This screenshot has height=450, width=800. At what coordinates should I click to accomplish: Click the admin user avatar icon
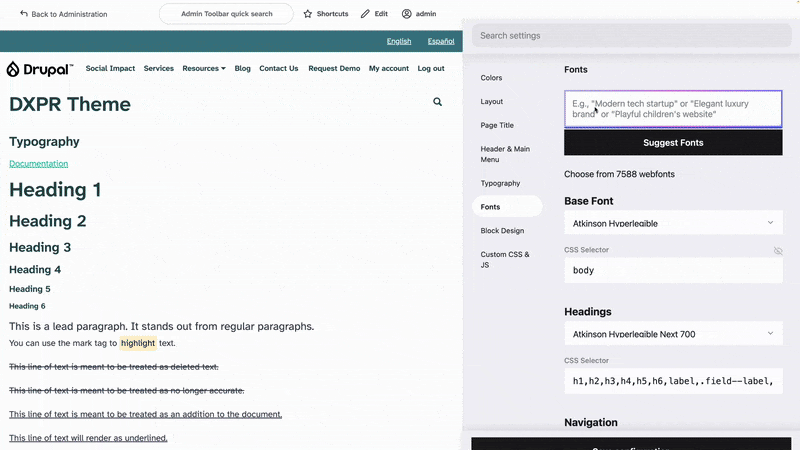coord(407,14)
